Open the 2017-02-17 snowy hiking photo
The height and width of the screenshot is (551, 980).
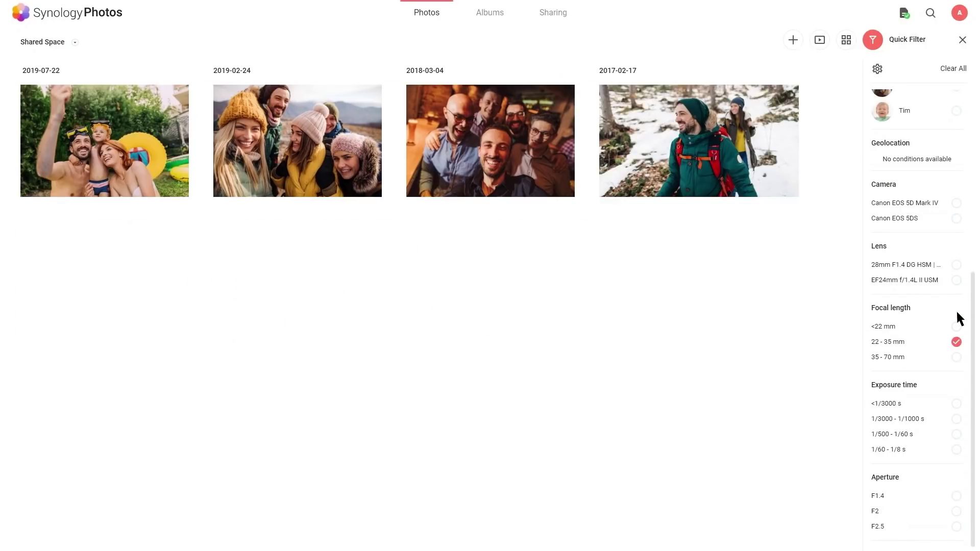(699, 141)
